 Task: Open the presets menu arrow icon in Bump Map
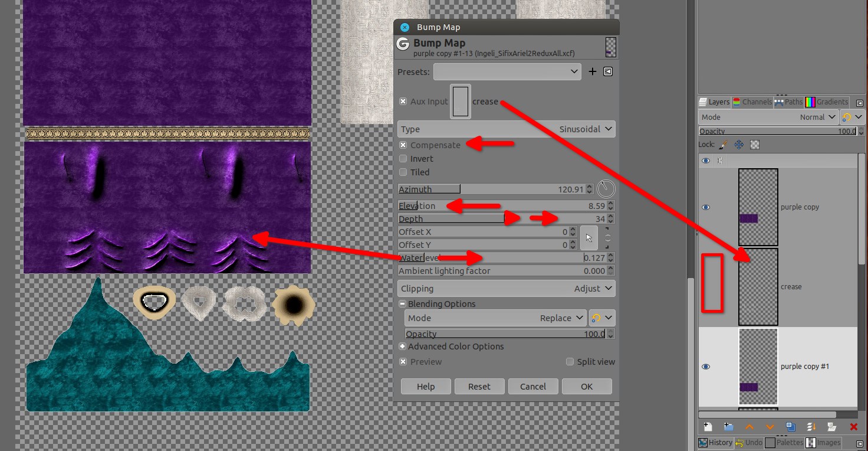(x=608, y=71)
